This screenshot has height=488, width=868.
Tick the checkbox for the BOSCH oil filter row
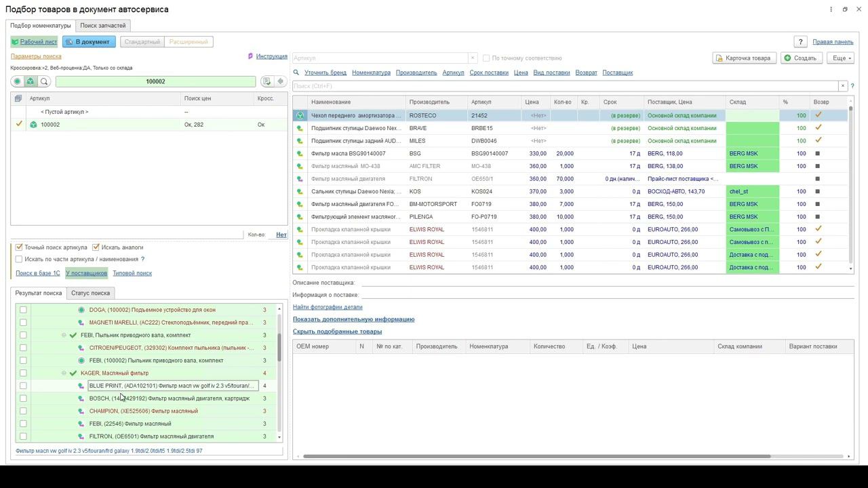point(23,399)
